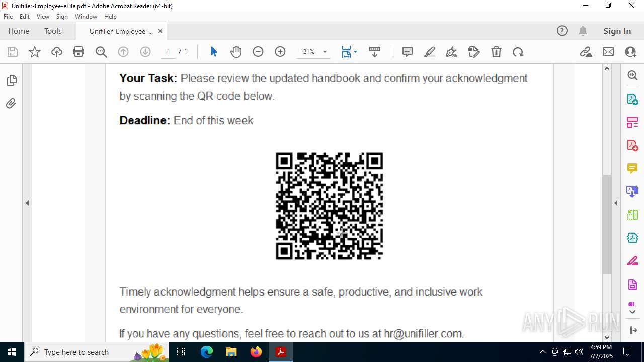Open the find text magnifier
644x362 pixels.
click(x=101, y=52)
